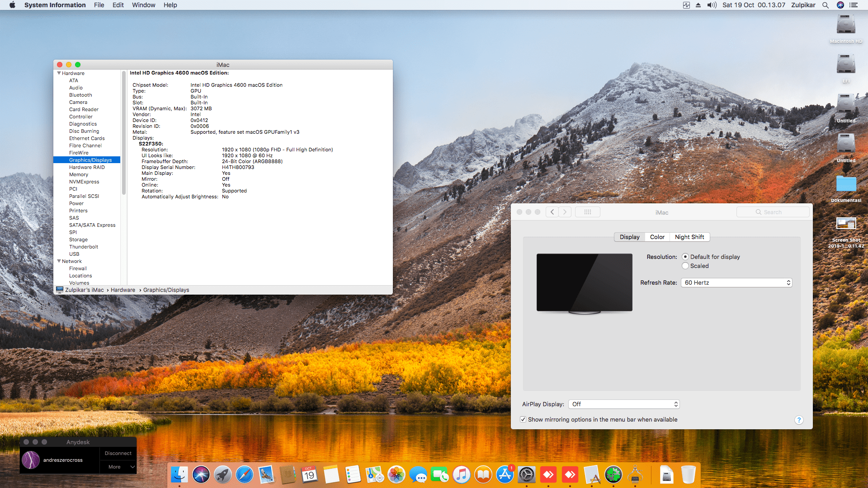Viewport: 868px width, 488px height.
Task: Click the help question mark button
Action: (x=799, y=420)
